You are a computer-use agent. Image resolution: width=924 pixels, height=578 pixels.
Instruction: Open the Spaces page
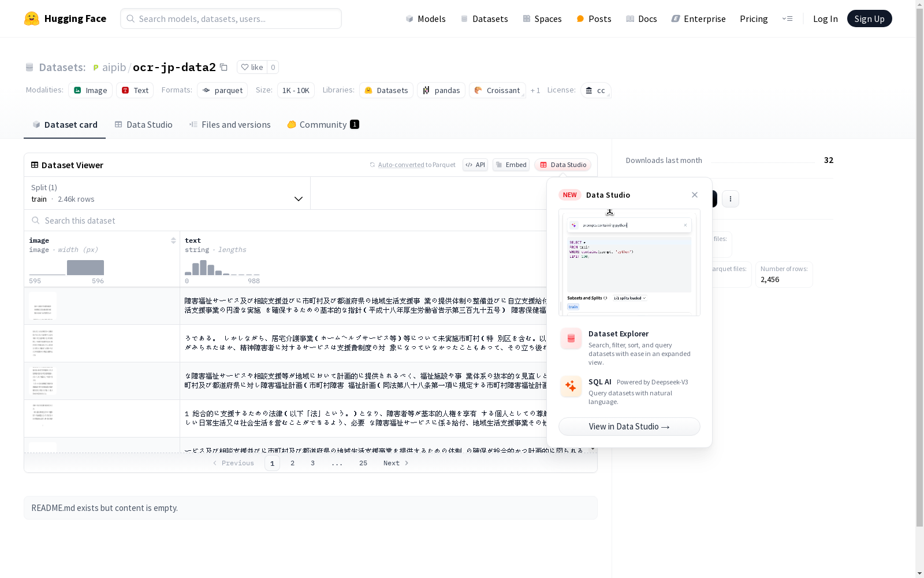point(542,18)
